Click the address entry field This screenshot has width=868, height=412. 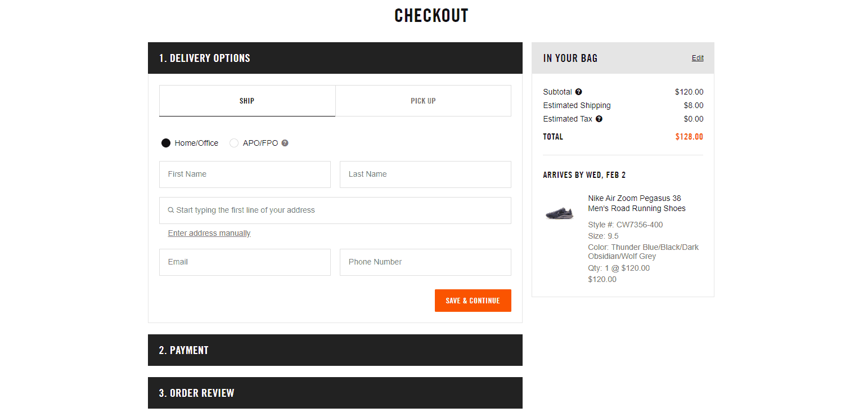(x=335, y=210)
